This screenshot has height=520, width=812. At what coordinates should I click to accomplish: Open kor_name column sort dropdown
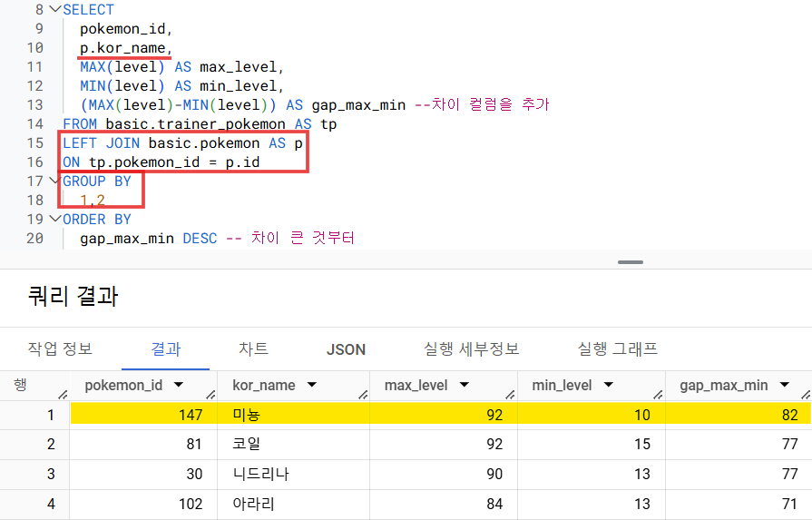click(312, 385)
